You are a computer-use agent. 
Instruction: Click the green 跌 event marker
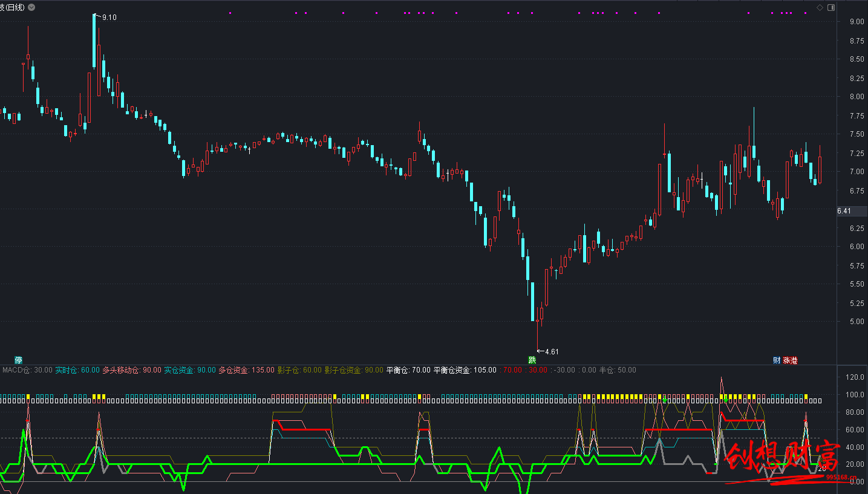(x=532, y=360)
